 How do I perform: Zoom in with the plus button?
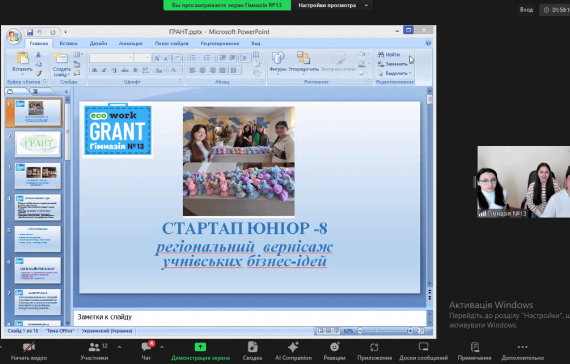point(410,331)
